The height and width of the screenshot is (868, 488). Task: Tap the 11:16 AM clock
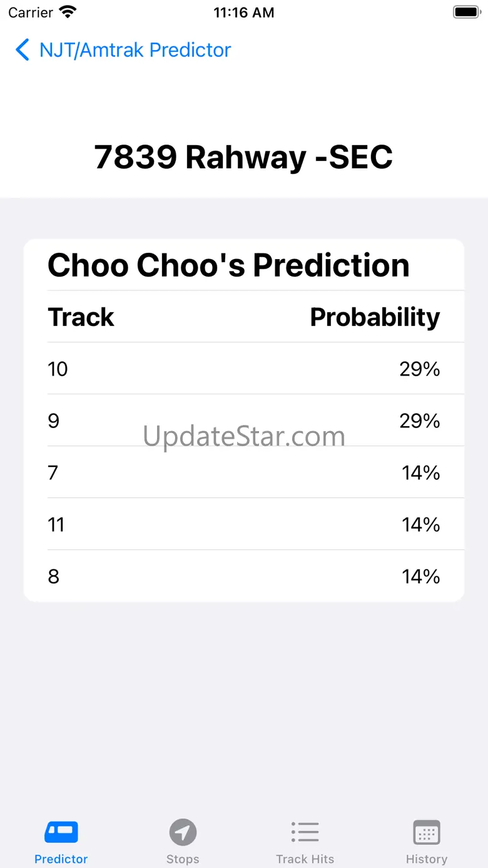click(244, 13)
